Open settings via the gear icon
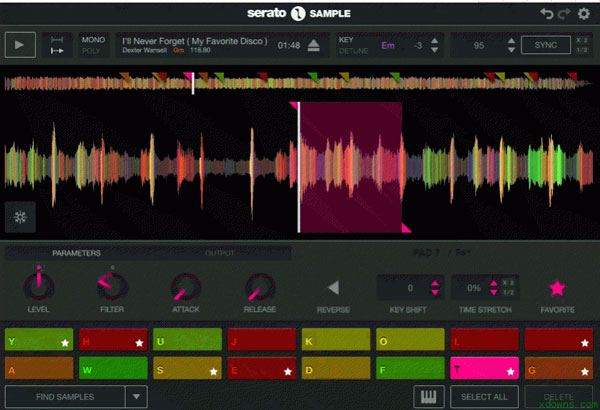The width and height of the screenshot is (600, 410). [x=584, y=14]
